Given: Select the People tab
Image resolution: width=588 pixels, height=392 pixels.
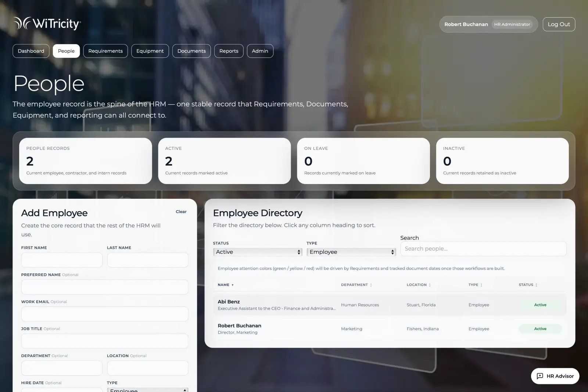Looking at the screenshot, I should 66,51.
